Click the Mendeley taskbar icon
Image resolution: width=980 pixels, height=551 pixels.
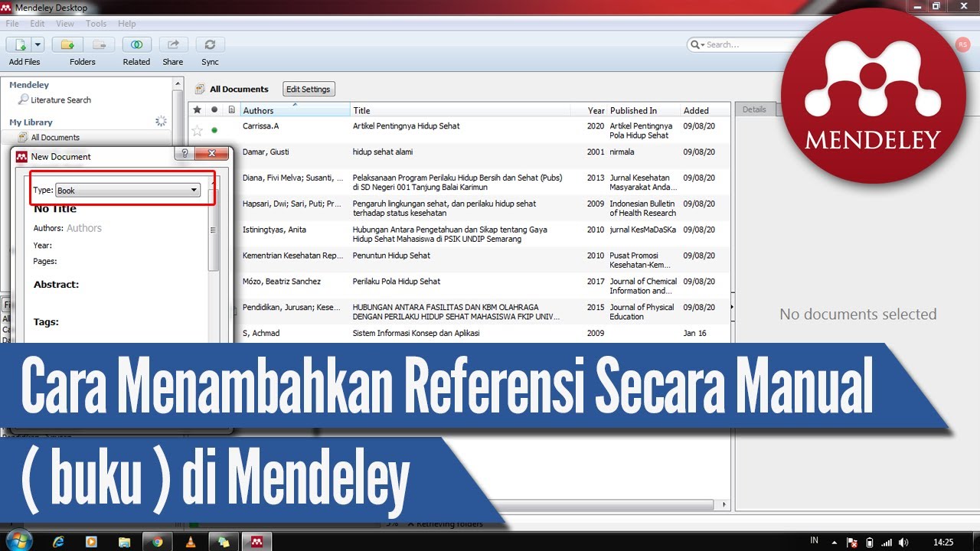tap(256, 542)
